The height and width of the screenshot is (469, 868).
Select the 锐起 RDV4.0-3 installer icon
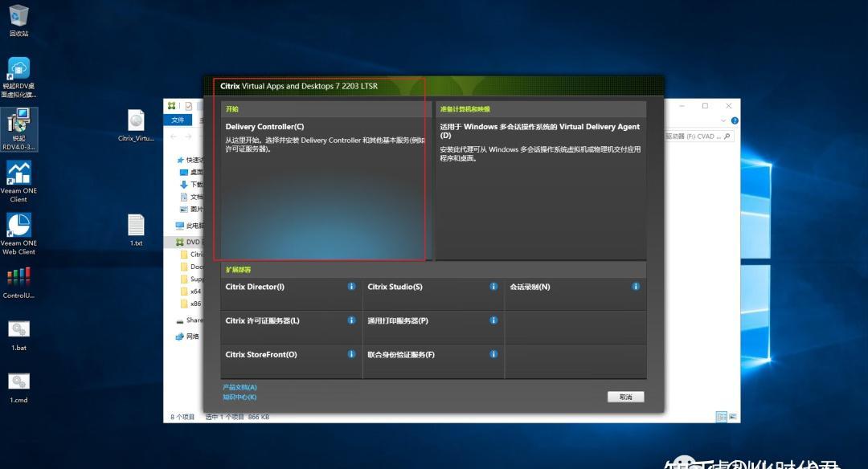pyautogui.click(x=18, y=129)
